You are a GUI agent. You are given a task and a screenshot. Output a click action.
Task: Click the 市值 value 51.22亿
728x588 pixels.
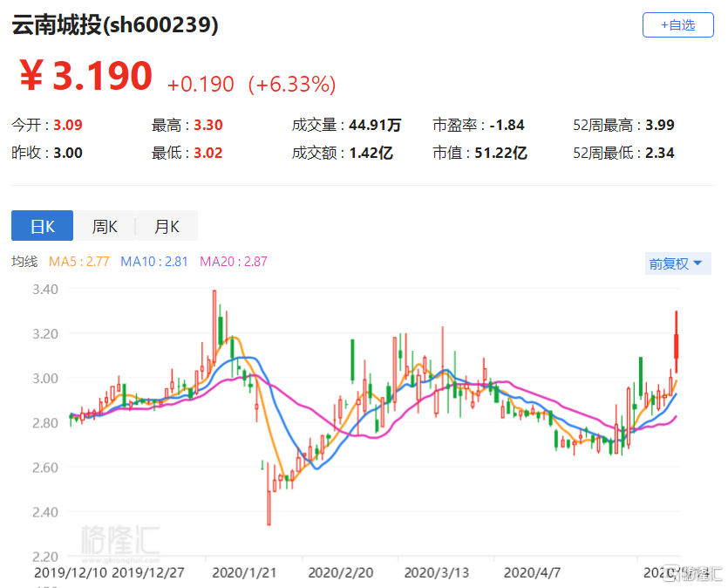pyautogui.click(x=500, y=153)
